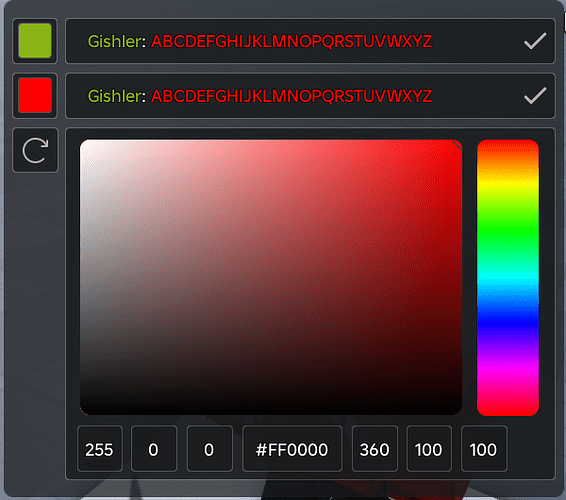Image resolution: width=566 pixels, height=500 pixels.
Task: Select the first Gishler preview text row
Action: pyautogui.click(x=310, y=41)
